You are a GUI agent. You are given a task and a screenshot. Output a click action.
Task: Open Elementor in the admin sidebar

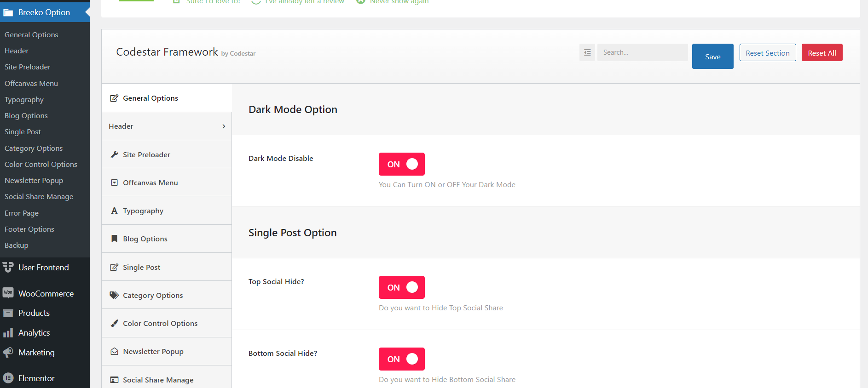[36, 378]
